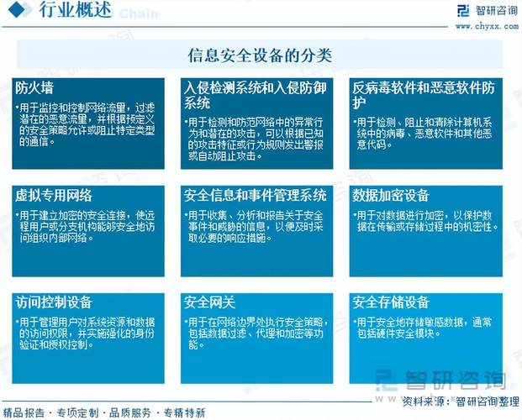Click the 入侵检测系统和入侵防御系统 card heading
This screenshot has height=420, width=522.
pyautogui.click(x=256, y=94)
